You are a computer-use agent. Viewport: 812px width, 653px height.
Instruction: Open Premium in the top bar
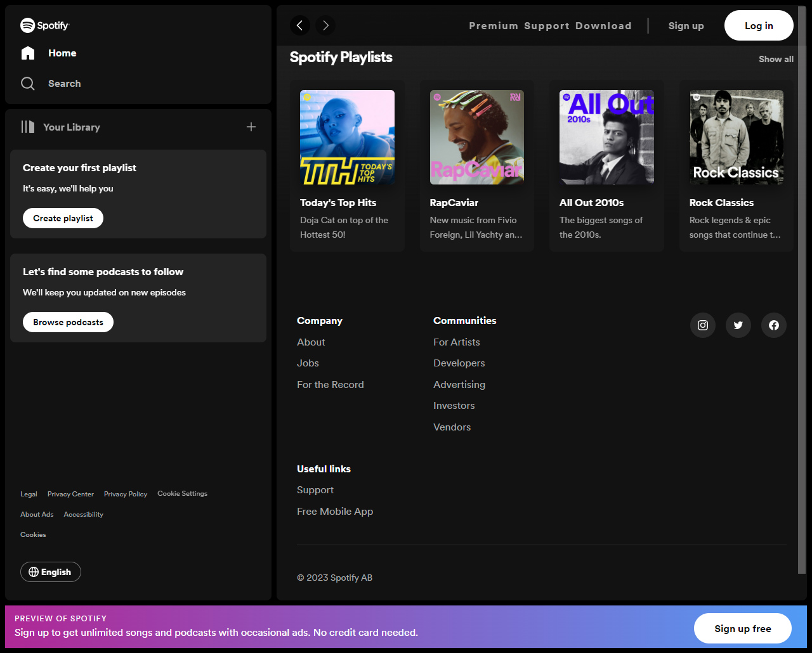(494, 26)
